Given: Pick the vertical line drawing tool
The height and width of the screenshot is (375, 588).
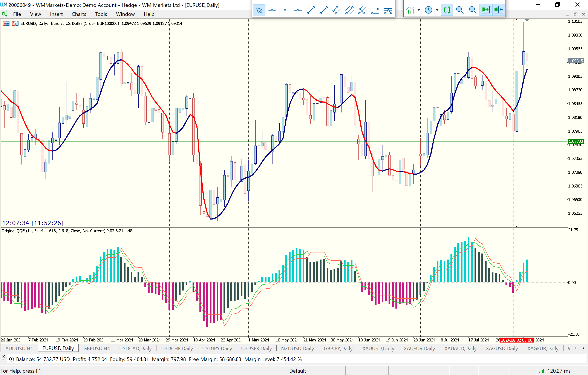Looking at the screenshot, I should pyautogui.click(x=285, y=10).
